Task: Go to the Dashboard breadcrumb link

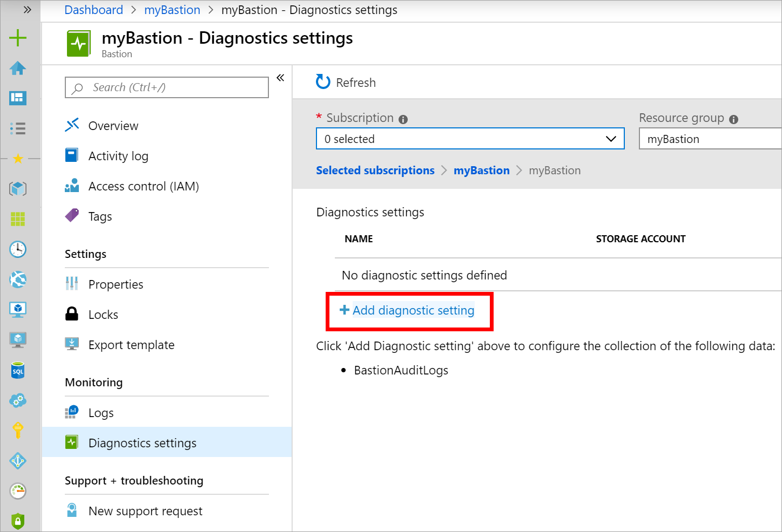Action: pos(94,10)
